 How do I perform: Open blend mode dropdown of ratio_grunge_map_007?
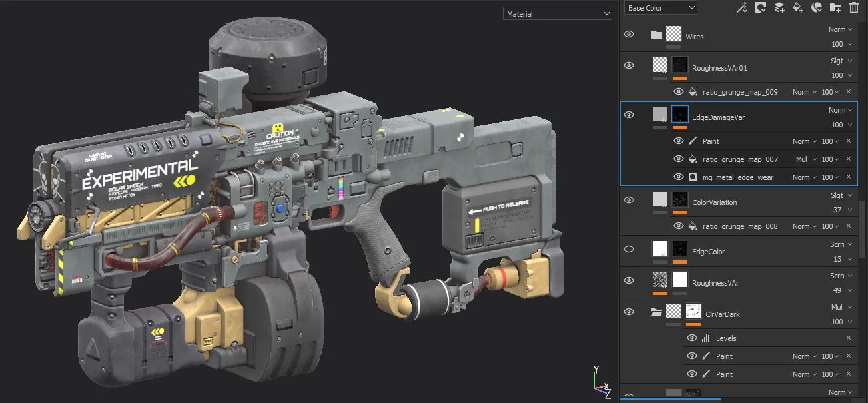(804, 159)
